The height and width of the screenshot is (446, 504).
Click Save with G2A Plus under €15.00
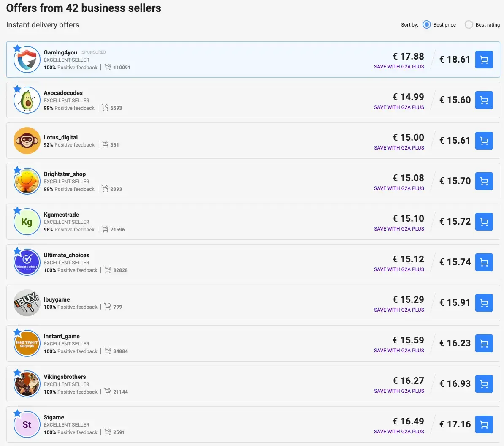click(399, 147)
